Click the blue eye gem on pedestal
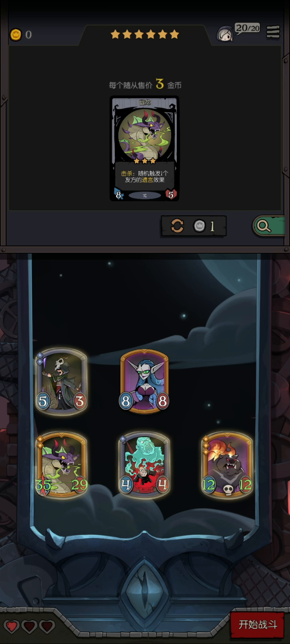 pyautogui.click(x=145, y=589)
